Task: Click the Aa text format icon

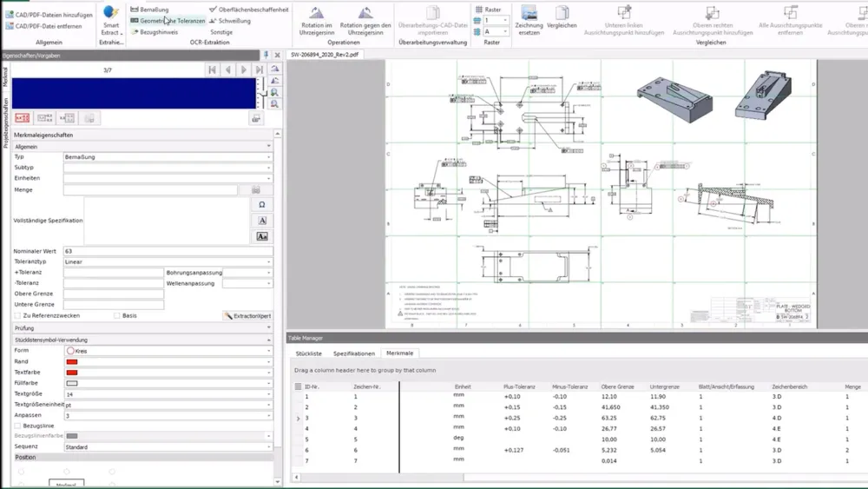Action: coord(262,236)
